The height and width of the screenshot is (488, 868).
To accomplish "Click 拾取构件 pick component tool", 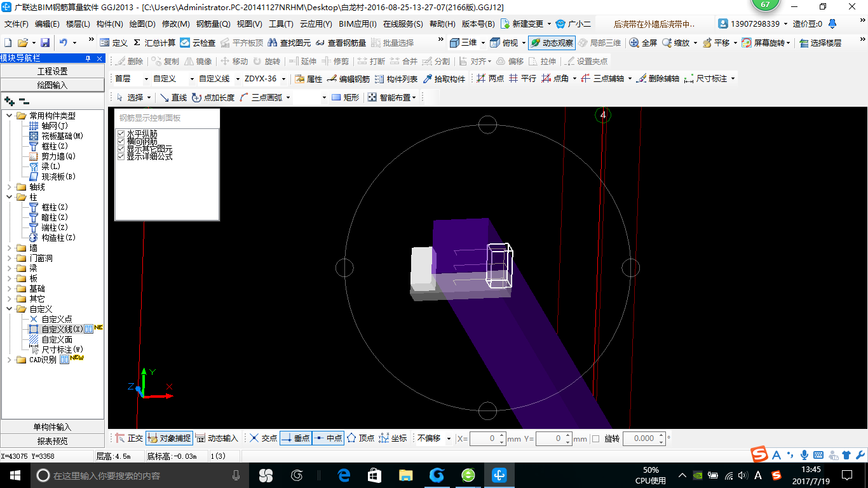I will [444, 79].
